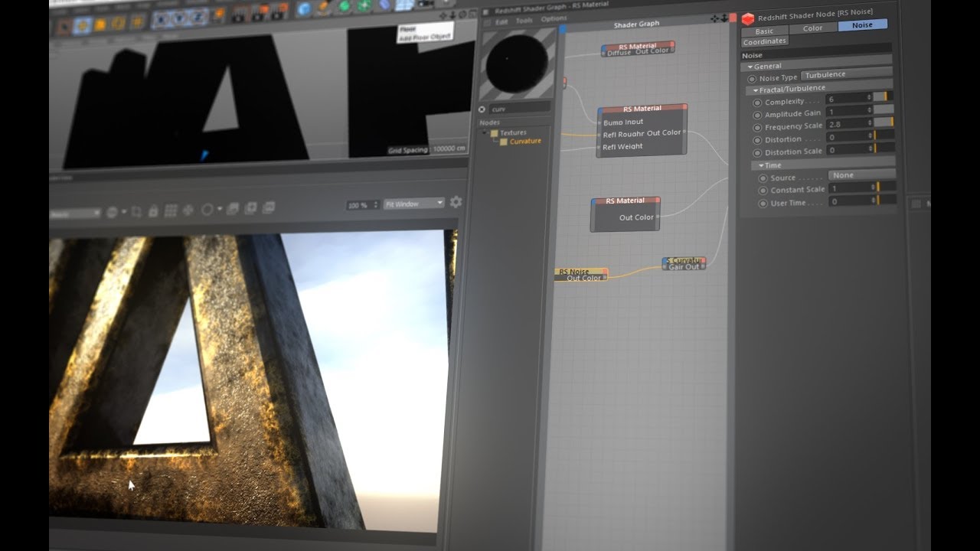Toggle the Distortion Scale animation dot
This screenshot has width=980, height=551.
click(x=758, y=152)
